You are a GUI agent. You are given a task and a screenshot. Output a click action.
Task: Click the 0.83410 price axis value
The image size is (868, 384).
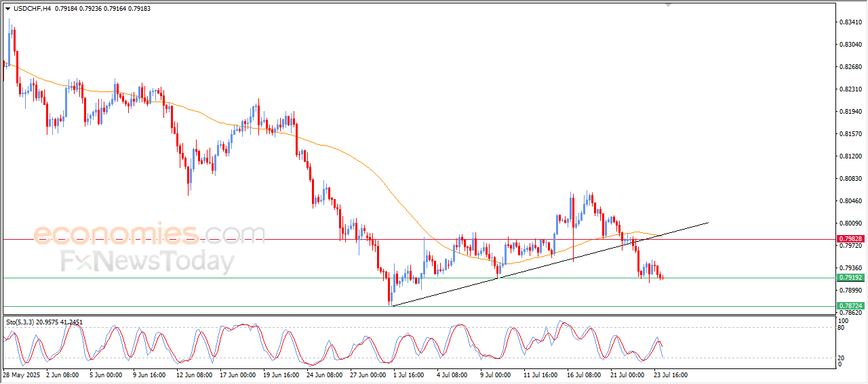click(x=851, y=22)
